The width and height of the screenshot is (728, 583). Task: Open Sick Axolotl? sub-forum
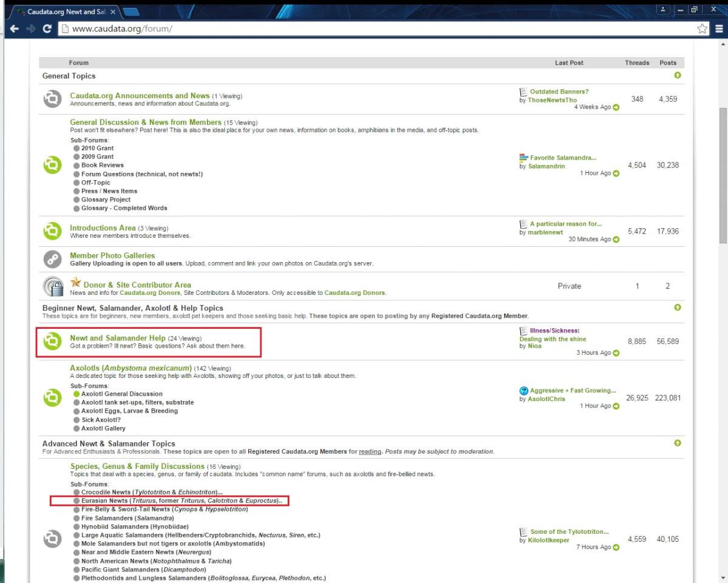[101, 420]
